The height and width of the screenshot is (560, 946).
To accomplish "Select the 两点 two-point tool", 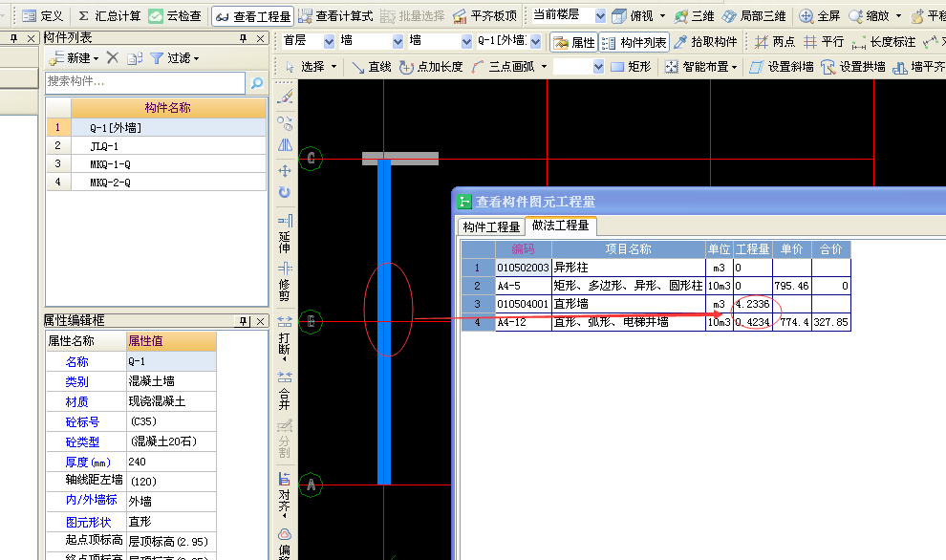I will pos(775,42).
